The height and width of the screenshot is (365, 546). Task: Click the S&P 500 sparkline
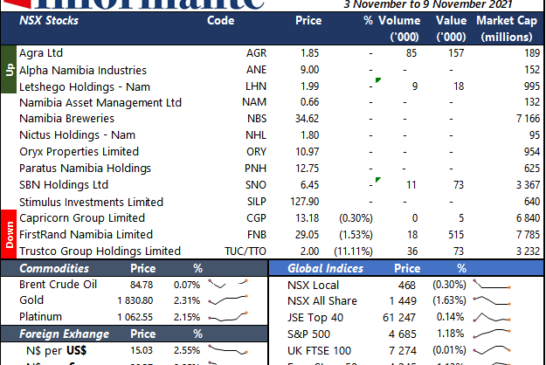[492, 333]
